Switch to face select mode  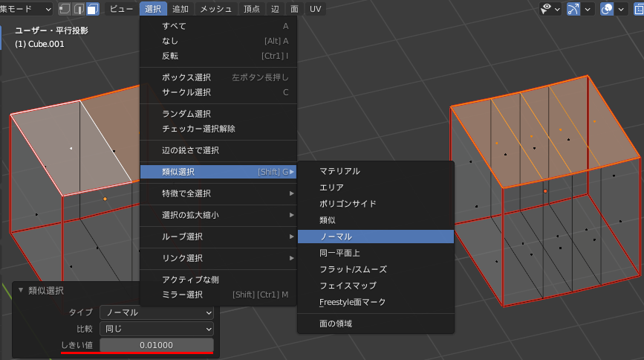coord(93,9)
